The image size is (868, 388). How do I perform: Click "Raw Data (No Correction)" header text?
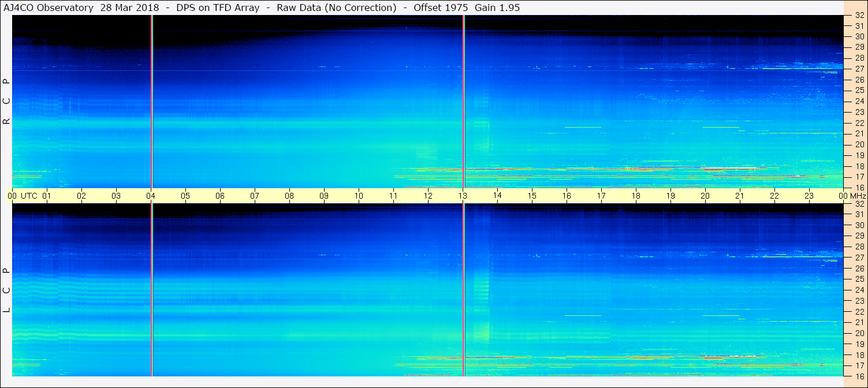pos(337,8)
